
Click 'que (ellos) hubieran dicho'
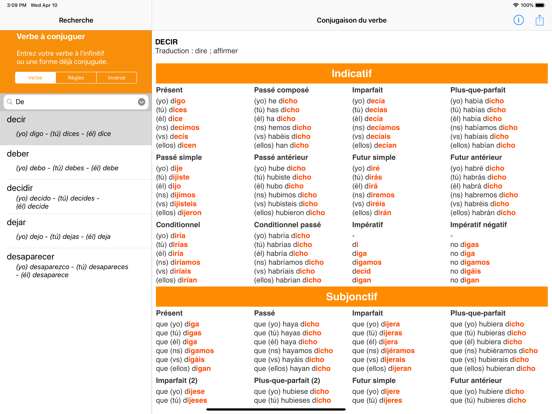coord(493,368)
